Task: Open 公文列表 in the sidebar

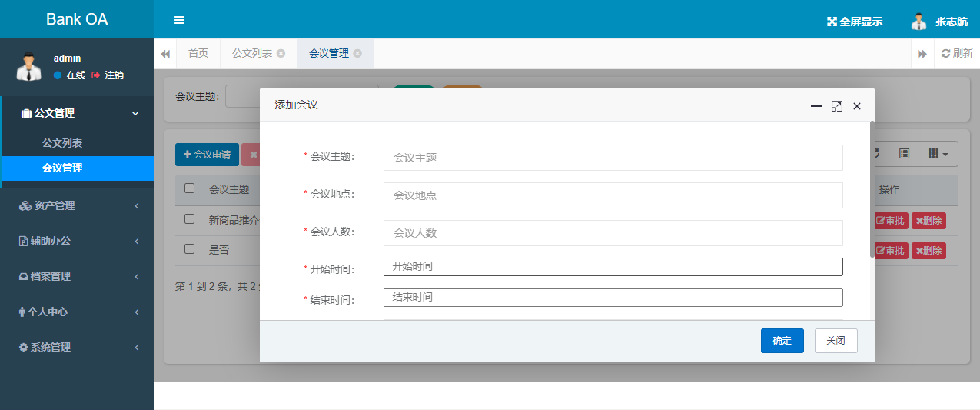Action: 62,143
